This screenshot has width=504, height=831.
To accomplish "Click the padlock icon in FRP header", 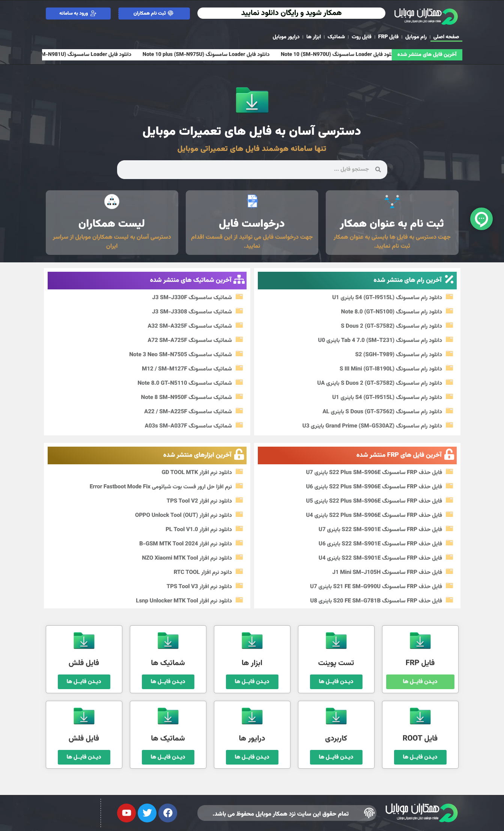I will point(449,454).
